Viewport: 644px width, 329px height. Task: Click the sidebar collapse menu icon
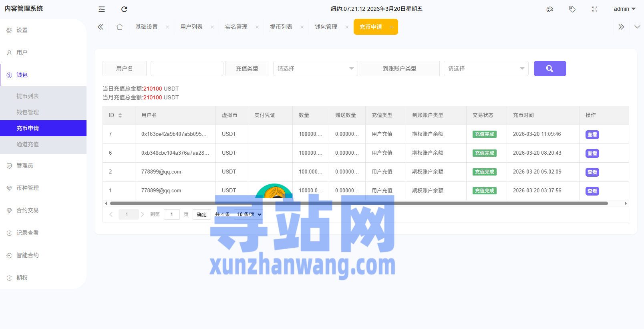(102, 9)
